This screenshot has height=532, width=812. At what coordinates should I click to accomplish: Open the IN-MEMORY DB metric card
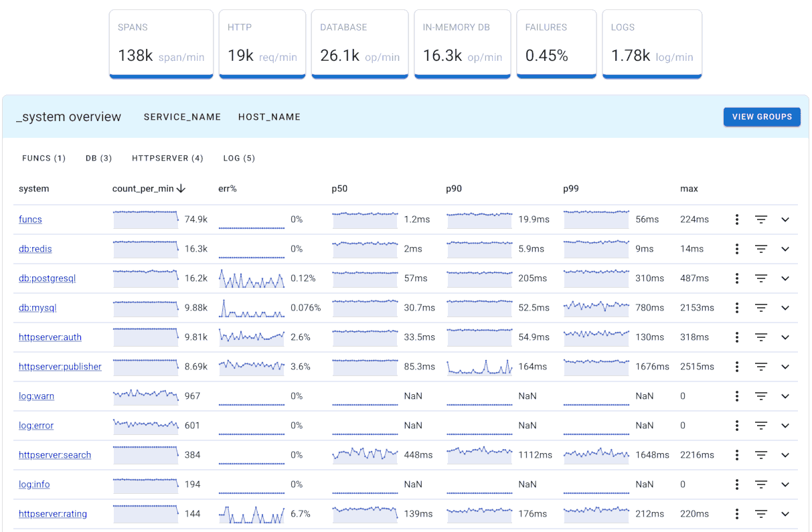click(x=463, y=44)
